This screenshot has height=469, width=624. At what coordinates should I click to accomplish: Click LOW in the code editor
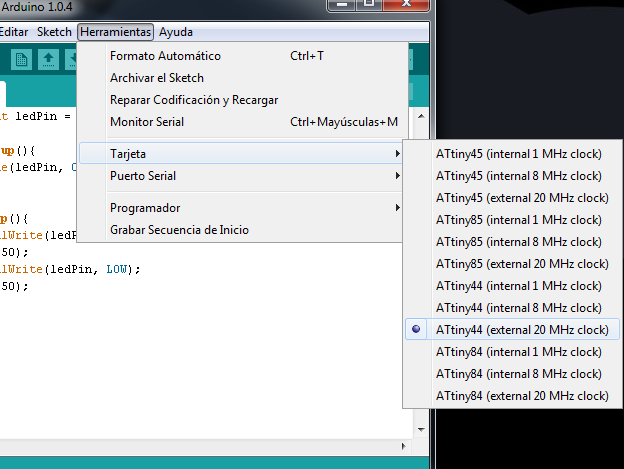[117, 269]
